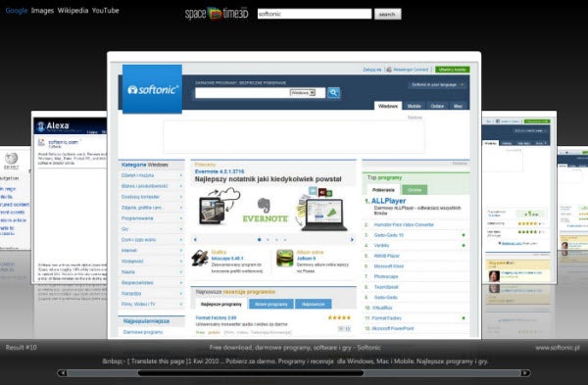The width and height of the screenshot is (588, 385).
Task: Click the dark thumb of bottom result slider
Action: (x=251, y=372)
